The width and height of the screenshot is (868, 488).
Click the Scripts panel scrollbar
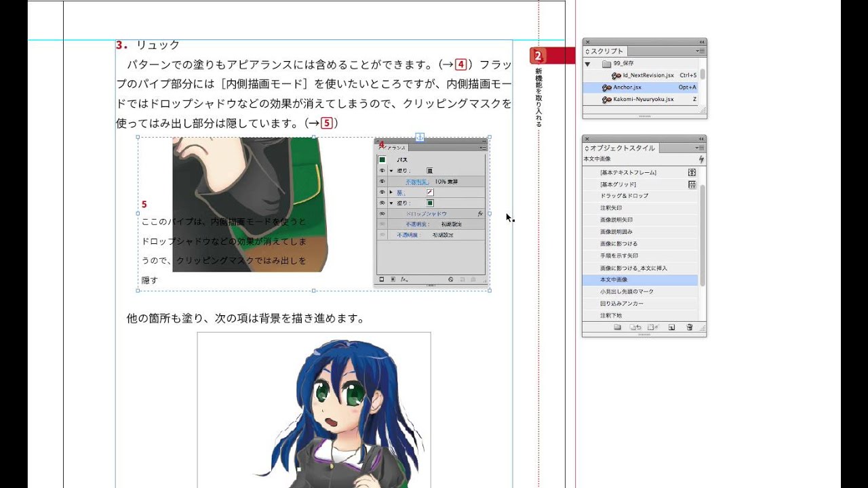[703, 75]
